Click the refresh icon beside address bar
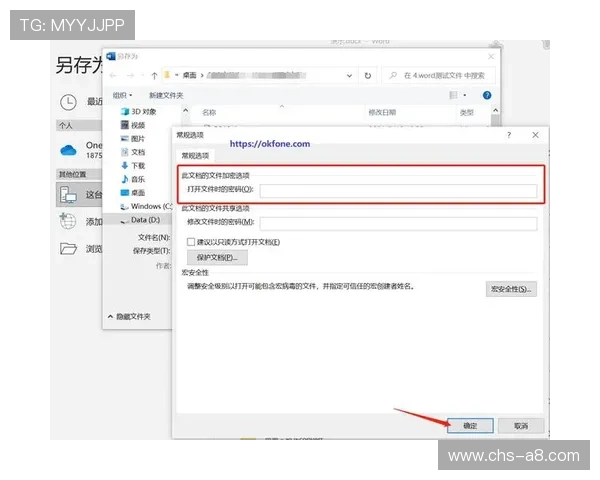Image resolution: width=600 pixels, height=480 pixels. pyautogui.click(x=368, y=75)
